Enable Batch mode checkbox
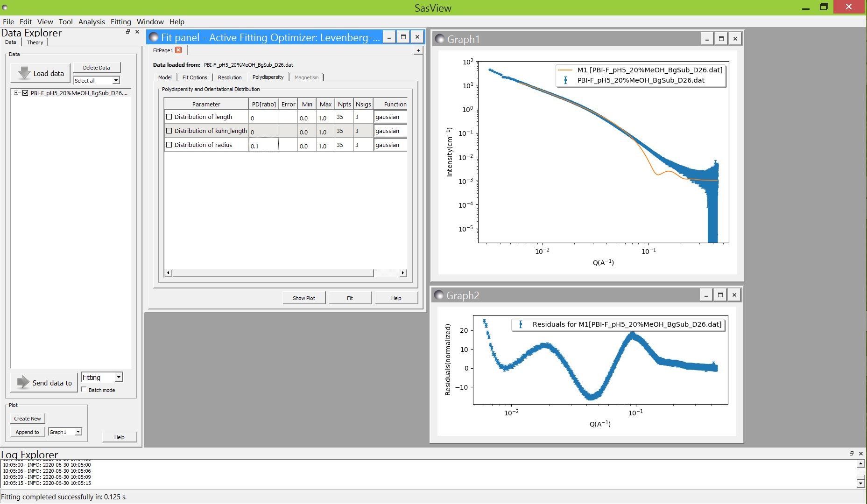The width and height of the screenshot is (867, 504). click(x=84, y=390)
